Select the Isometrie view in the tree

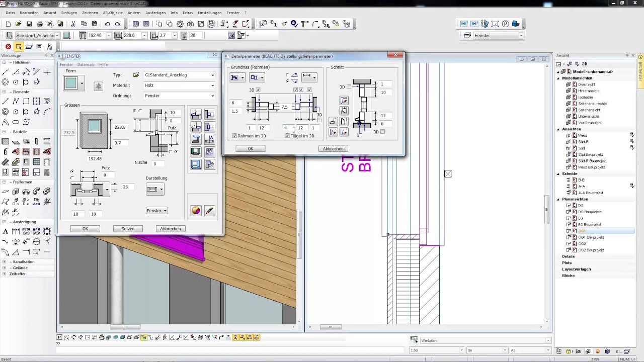(x=585, y=97)
